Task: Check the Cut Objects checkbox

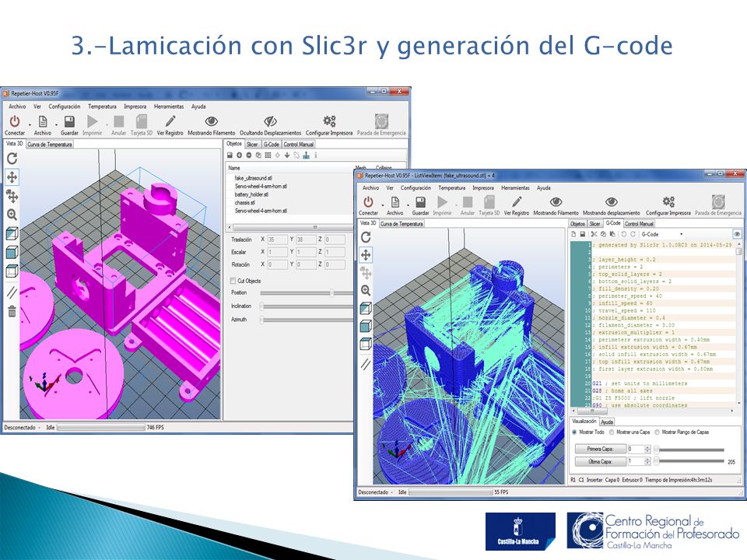Action: (233, 281)
